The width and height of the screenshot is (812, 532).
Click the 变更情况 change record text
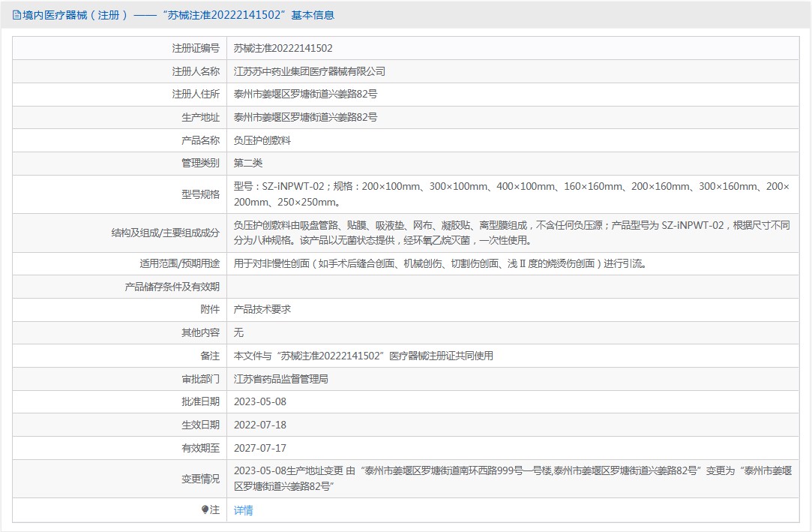coord(510,479)
